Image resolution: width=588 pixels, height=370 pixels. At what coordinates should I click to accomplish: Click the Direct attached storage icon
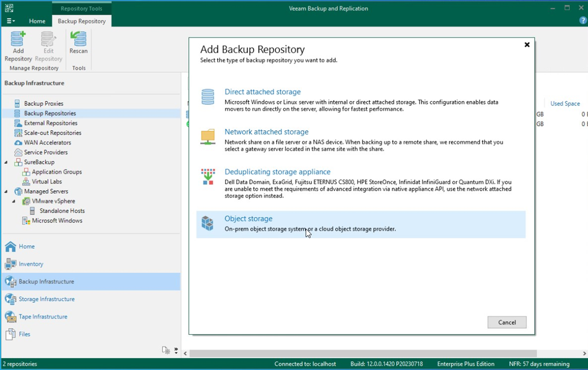coord(207,97)
